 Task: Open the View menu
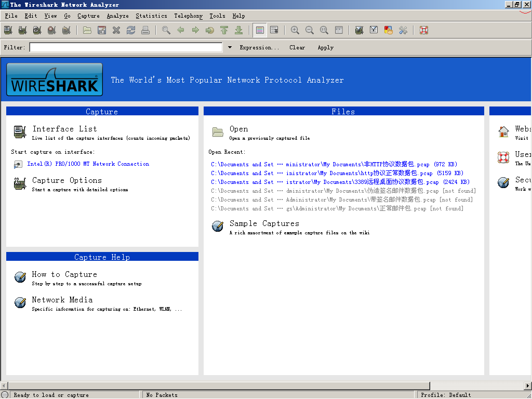pyautogui.click(x=50, y=16)
